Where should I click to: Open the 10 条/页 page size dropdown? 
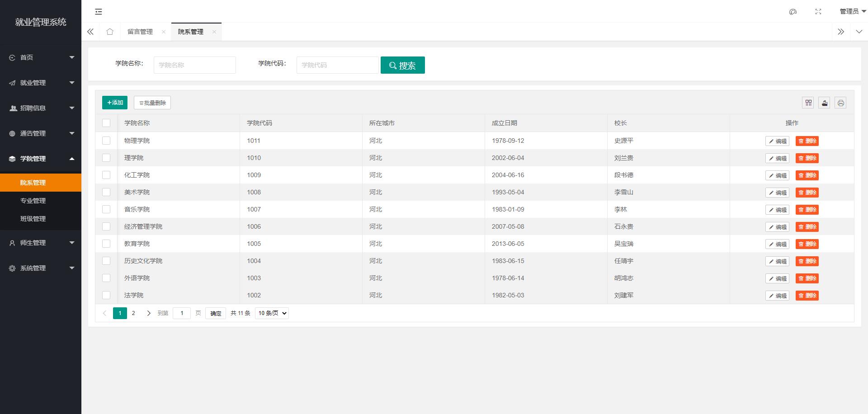point(272,313)
